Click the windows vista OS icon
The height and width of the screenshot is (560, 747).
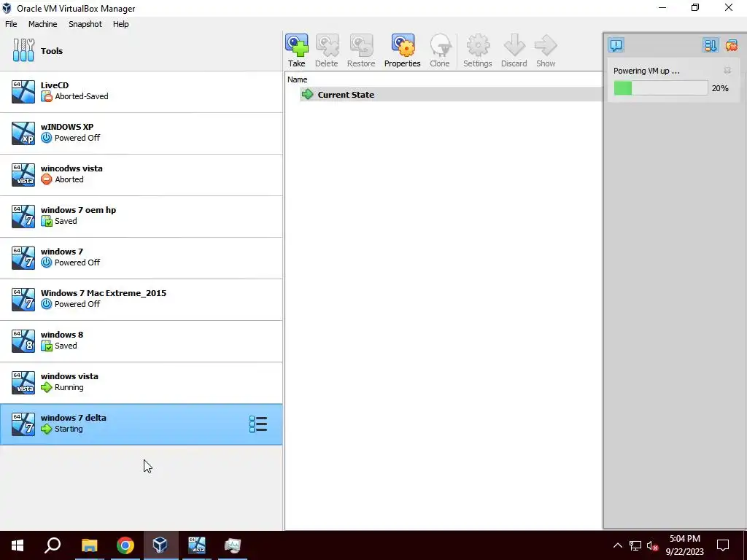[x=23, y=382]
